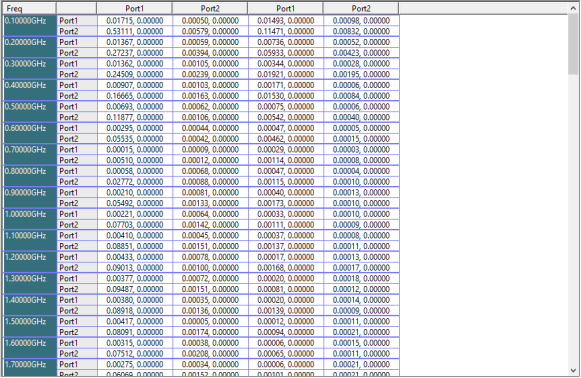Screen dimensions: 581x378
Task: Click cell value 0.00736, 0.00000
Action: pos(286,42)
